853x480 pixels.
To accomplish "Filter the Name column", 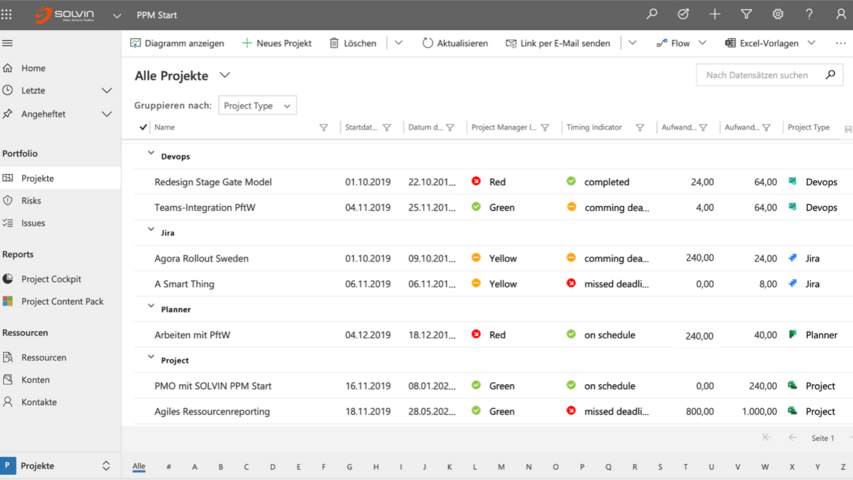I will tap(323, 128).
